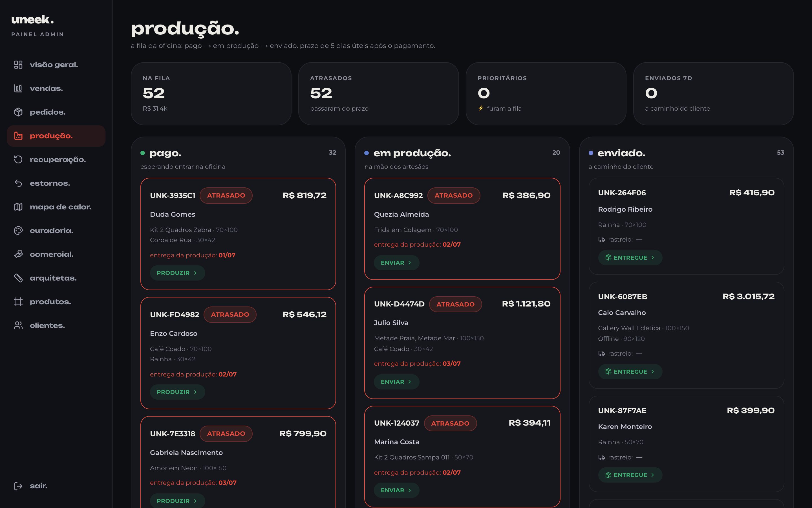The width and height of the screenshot is (812, 508).
Task: Select the Enviados 7D stat card
Action: (x=713, y=94)
